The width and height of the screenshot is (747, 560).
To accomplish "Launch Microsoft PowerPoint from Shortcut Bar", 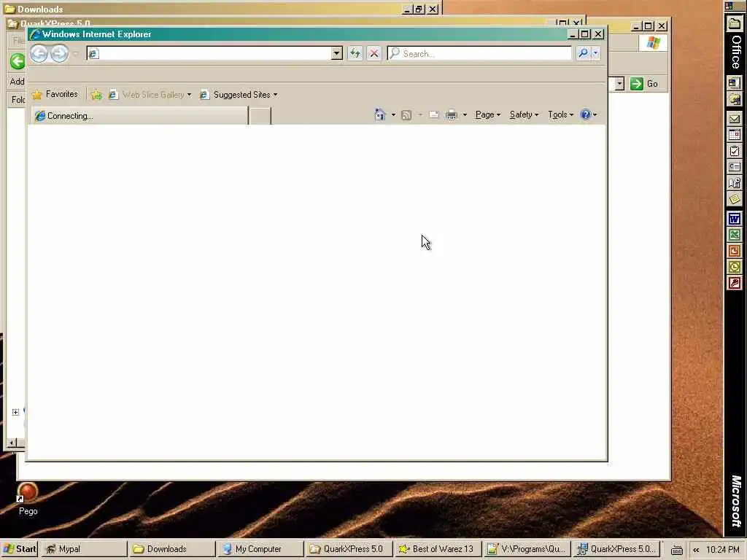I will coord(734,251).
